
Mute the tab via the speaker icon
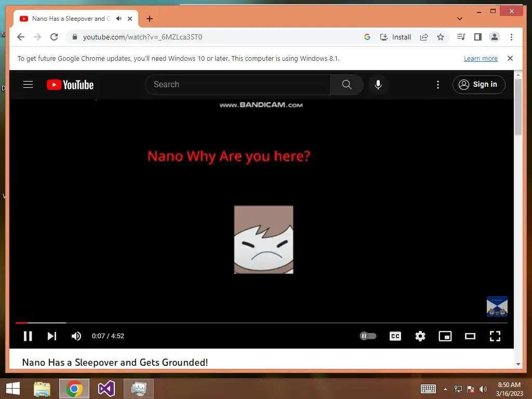(x=119, y=19)
